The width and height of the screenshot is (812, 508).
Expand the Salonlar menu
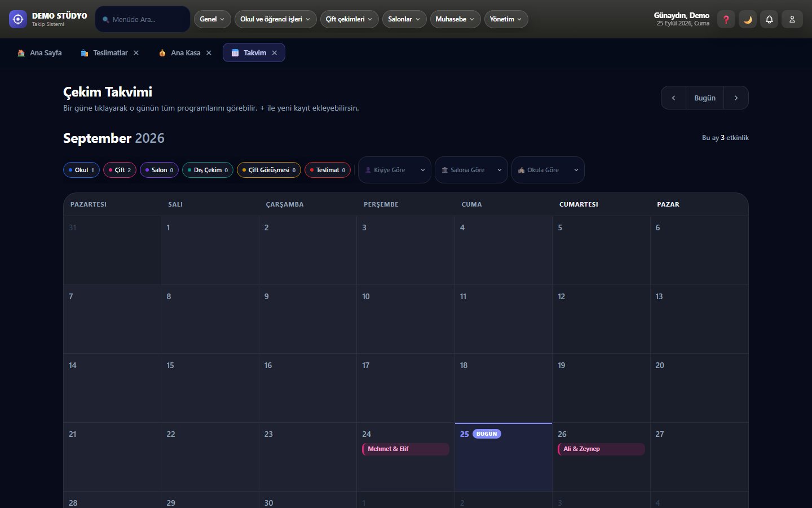404,19
